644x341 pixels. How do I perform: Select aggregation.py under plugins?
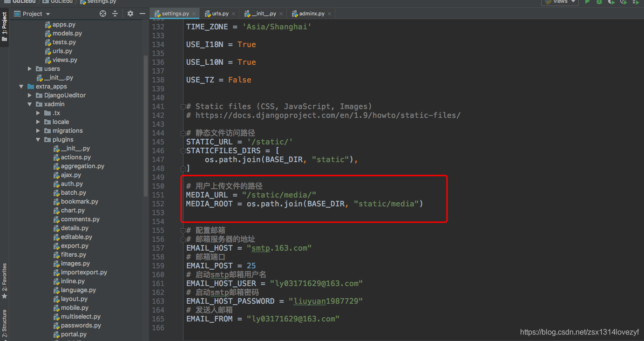tap(79, 166)
